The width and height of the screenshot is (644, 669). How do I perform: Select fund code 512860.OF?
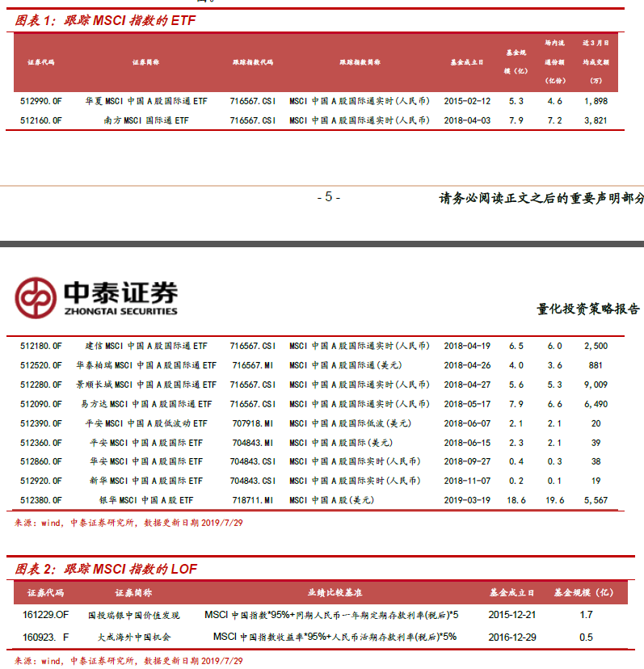pyautogui.click(x=41, y=461)
